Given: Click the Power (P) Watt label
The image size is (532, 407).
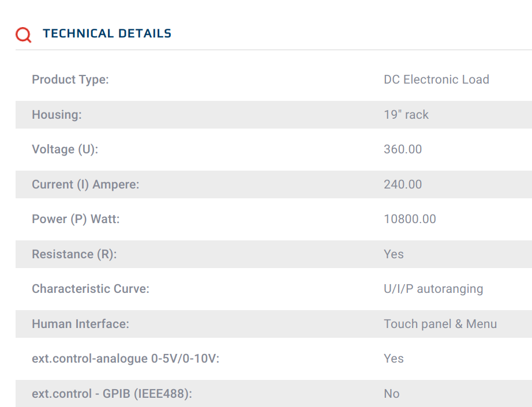Looking at the screenshot, I should coord(76,219).
